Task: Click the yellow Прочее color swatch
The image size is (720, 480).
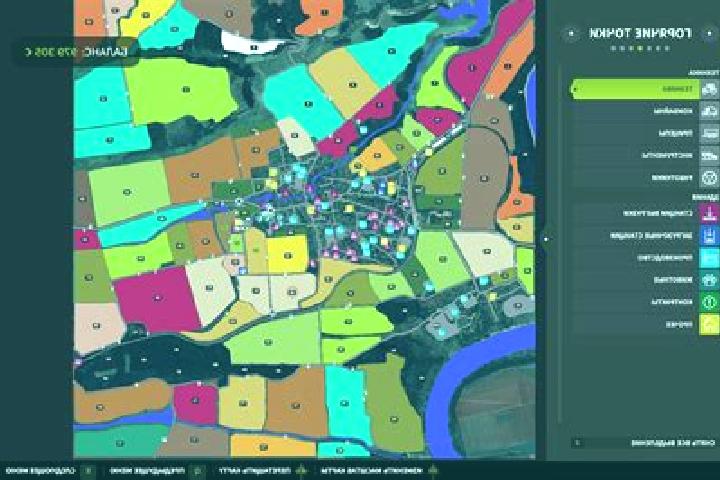Action: tap(710, 324)
